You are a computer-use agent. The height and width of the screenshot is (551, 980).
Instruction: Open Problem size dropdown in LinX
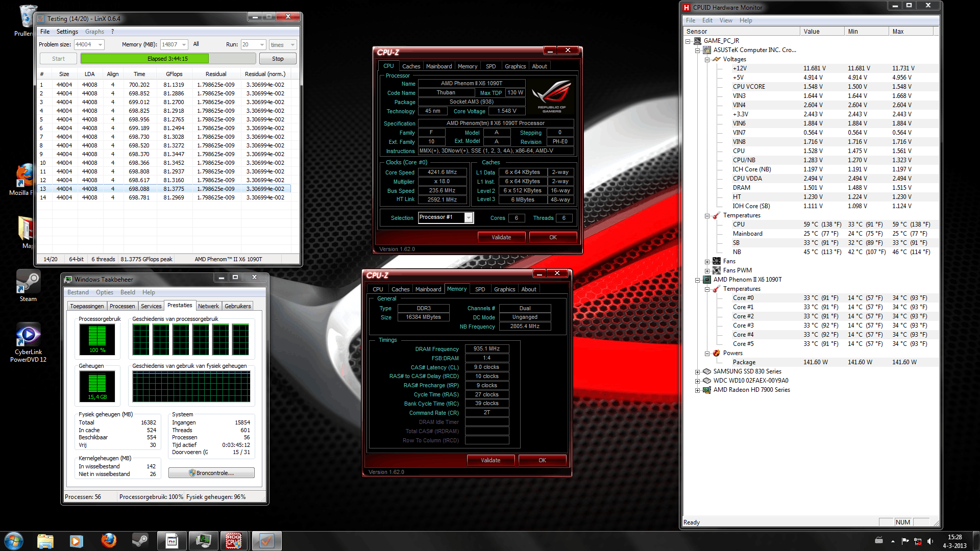coord(100,45)
